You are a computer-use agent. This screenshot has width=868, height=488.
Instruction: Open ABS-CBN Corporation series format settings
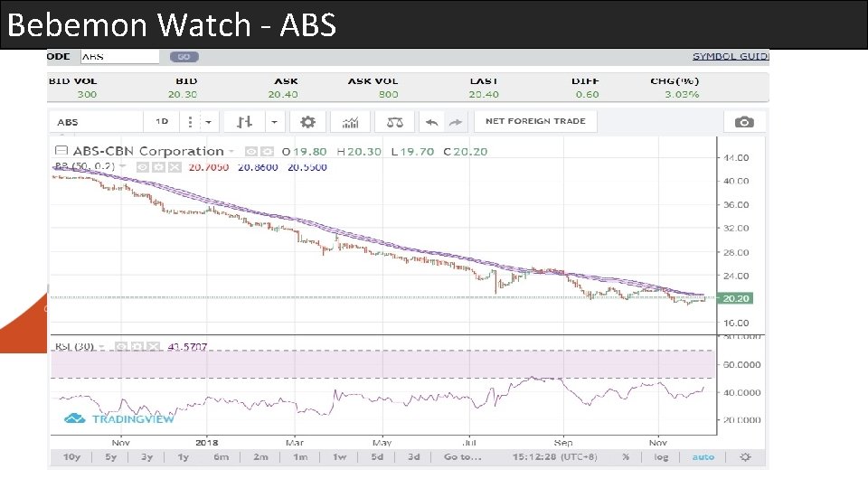click(268, 151)
